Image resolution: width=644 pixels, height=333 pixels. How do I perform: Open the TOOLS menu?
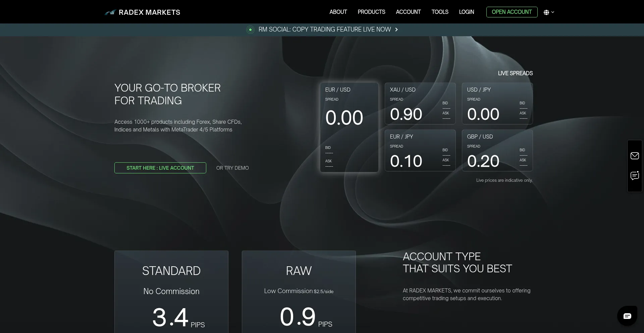point(440,12)
